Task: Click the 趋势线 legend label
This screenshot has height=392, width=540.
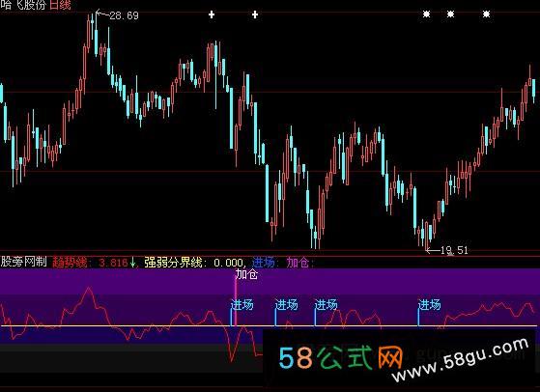Action: tap(70, 263)
